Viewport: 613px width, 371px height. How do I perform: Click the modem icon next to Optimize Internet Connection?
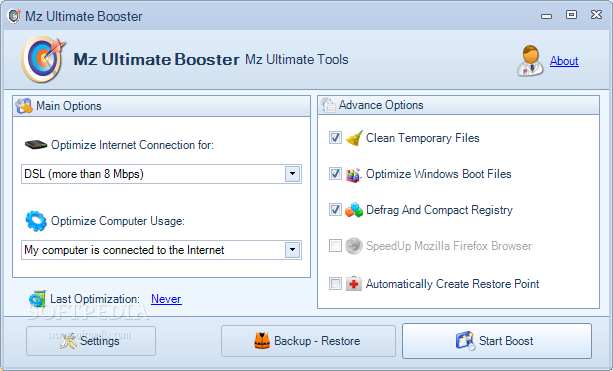click(36, 145)
